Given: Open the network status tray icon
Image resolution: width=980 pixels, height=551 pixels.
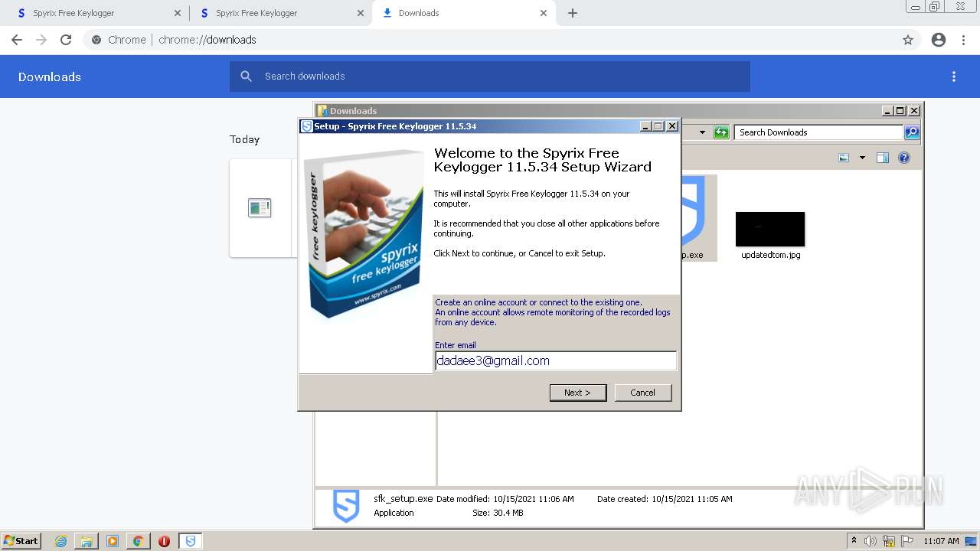Looking at the screenshot, I should [889, 541].
